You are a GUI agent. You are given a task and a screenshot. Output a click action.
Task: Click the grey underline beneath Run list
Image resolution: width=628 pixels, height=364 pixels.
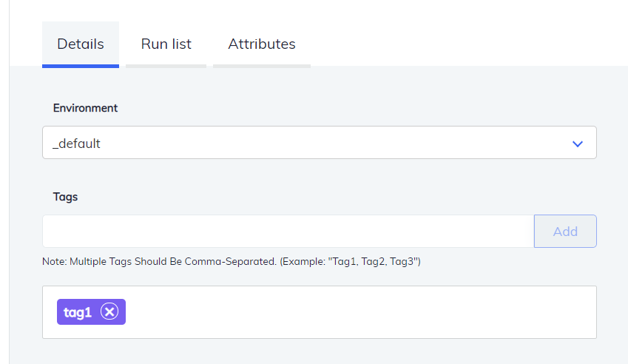pyautogui.click(x=166, y=66)
